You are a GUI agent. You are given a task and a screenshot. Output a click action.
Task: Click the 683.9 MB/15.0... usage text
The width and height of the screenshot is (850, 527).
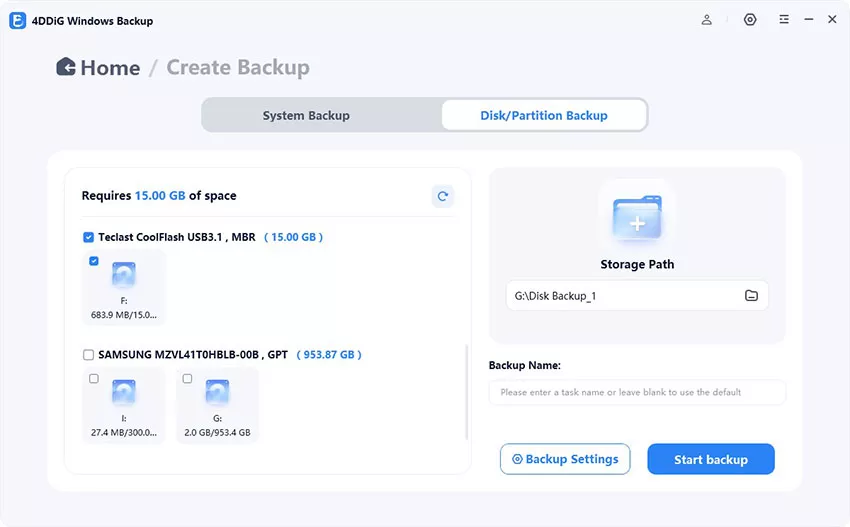point(124,315)
